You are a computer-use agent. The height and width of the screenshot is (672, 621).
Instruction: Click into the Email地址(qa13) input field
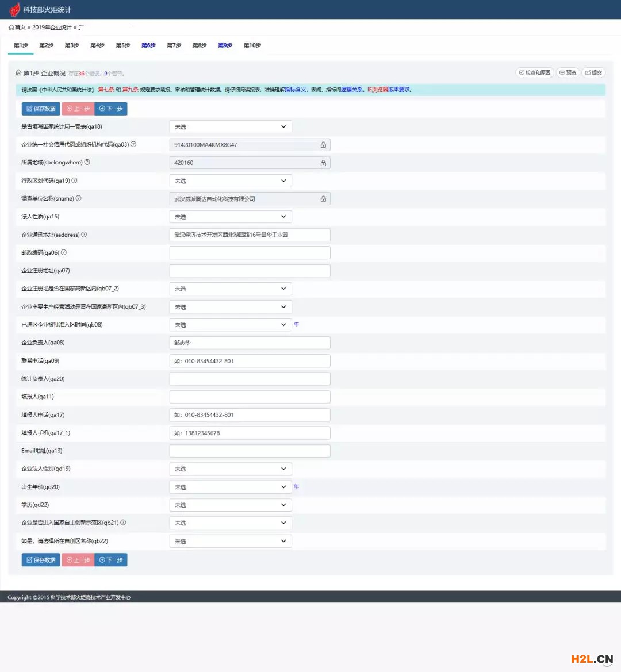point(250,451)
